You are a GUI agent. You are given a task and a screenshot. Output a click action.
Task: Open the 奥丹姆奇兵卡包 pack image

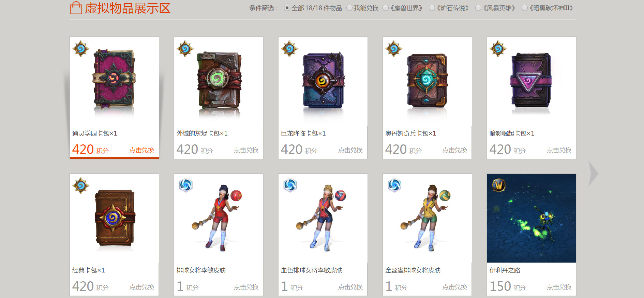427,81
